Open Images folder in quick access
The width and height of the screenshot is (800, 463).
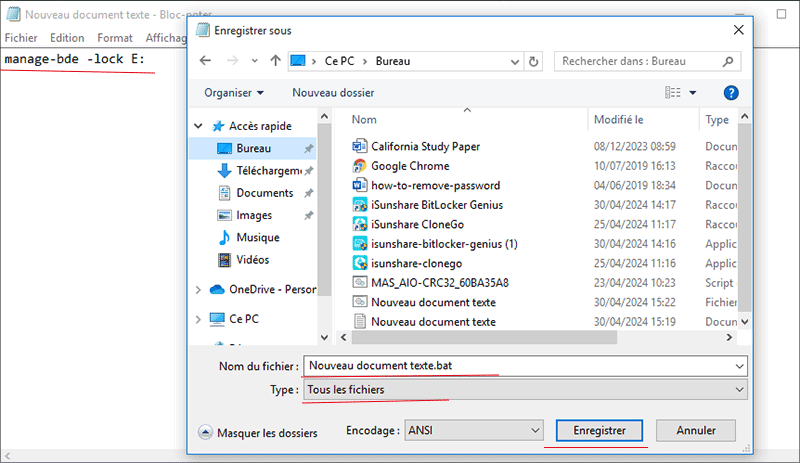(x=254, y=215)
